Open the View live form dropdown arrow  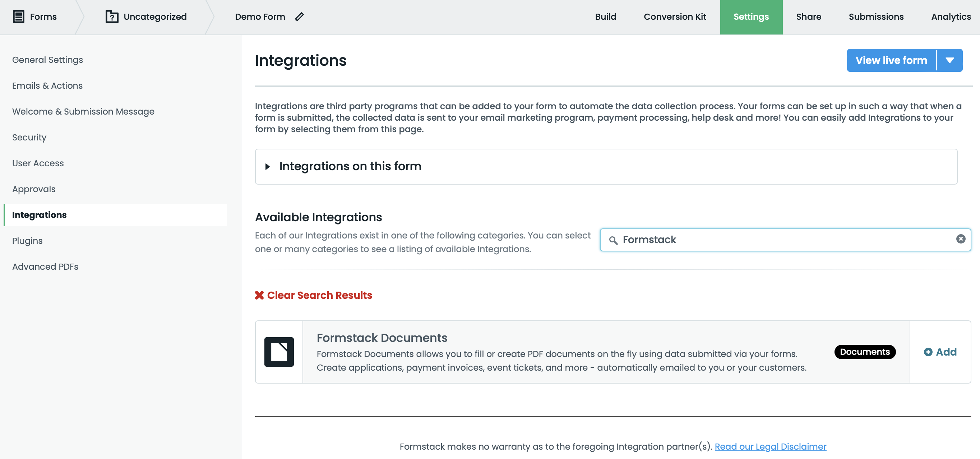(x=949, y=60)
